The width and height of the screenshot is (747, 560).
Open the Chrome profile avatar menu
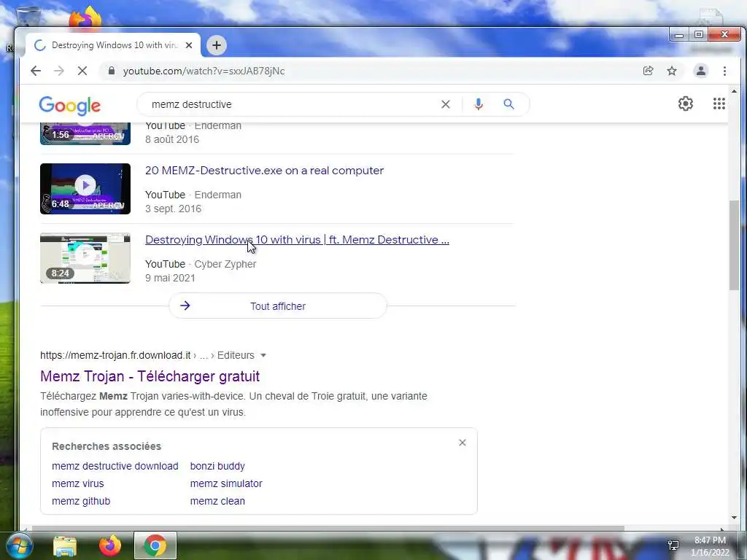pos(701,71)
